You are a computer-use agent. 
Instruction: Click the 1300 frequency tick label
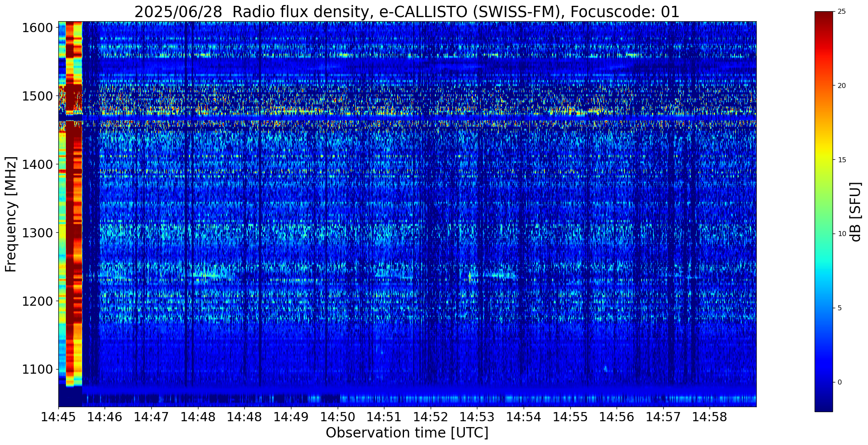(x=38, y=233)
